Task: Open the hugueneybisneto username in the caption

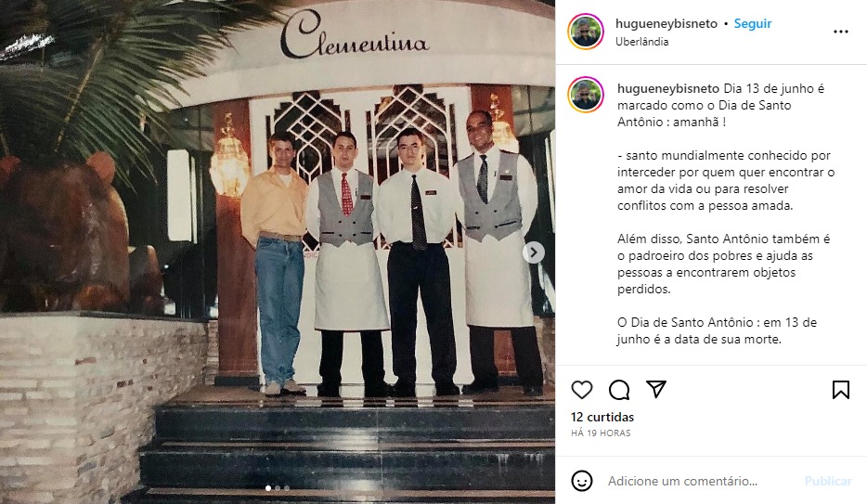Action: coord(668,88)
